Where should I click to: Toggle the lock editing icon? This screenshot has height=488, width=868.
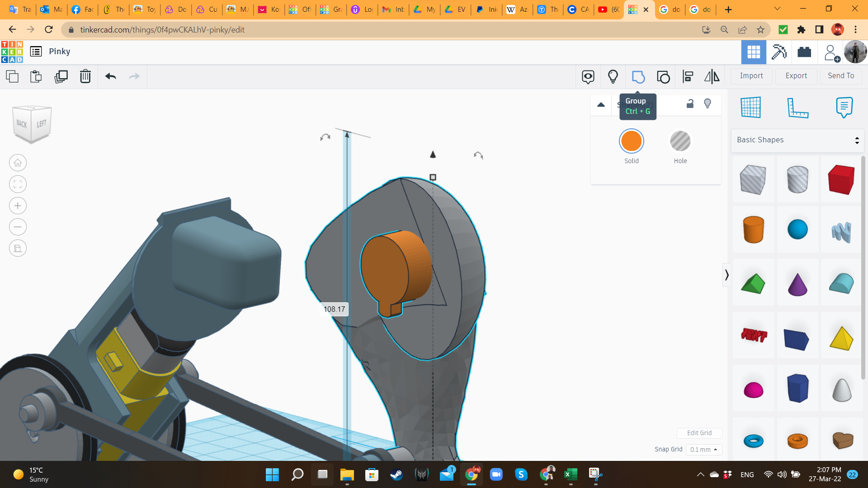(690, 104)
